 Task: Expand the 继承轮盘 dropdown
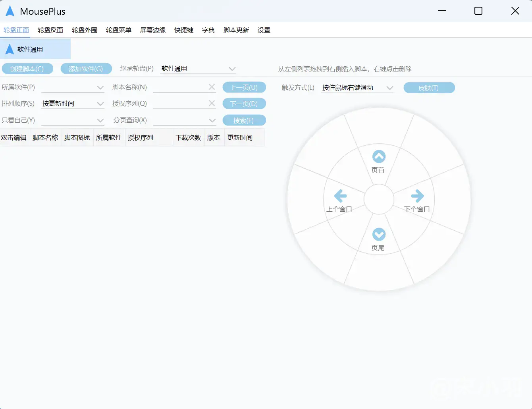[x=232, y=69]
